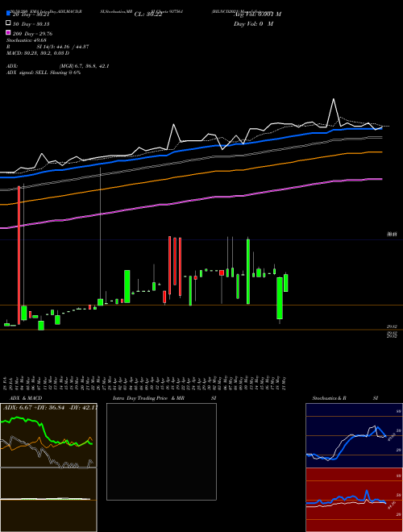403x532 pixels.
Task: Click the blue 20 Day legend swatch
Action: pos(9,14)
